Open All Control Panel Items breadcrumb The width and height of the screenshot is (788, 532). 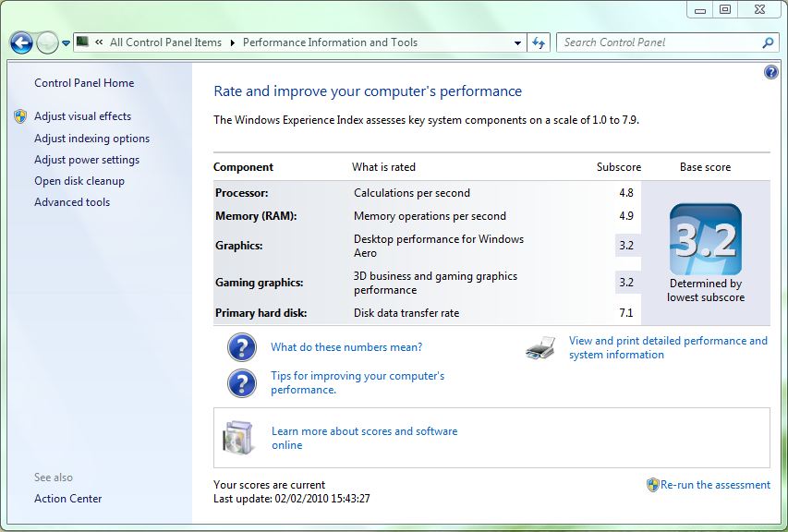coord(165,42)
